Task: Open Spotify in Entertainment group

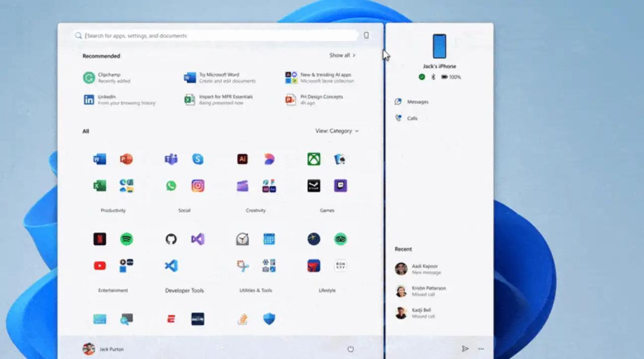Action: pyautogui.click(x=126, y=239)
